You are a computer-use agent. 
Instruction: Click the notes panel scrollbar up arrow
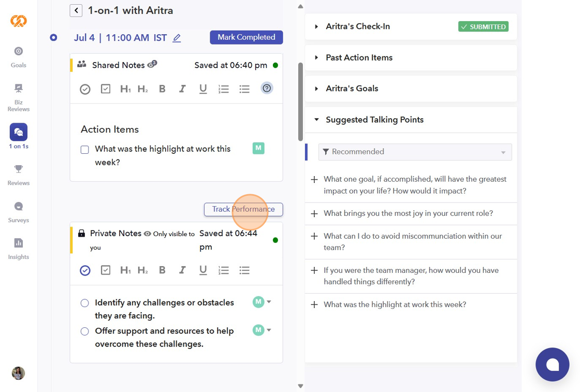tap(300, 6)
